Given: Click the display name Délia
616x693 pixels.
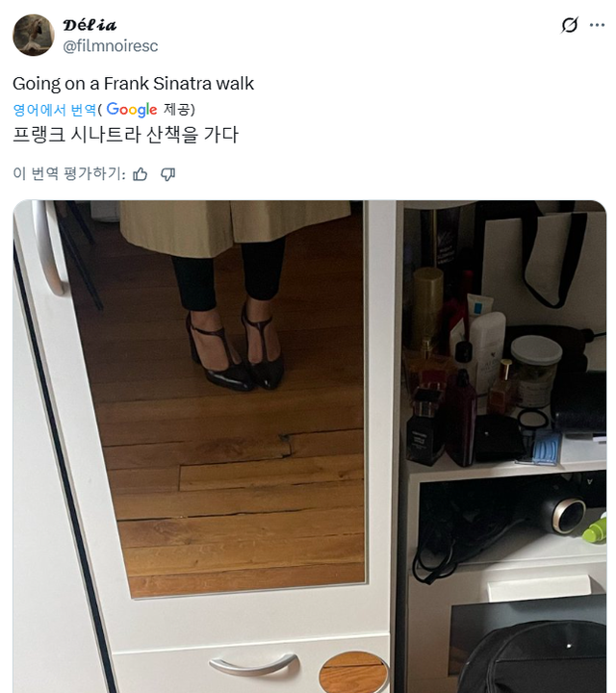Looking at the screenshot, I should tap(90, 25).
